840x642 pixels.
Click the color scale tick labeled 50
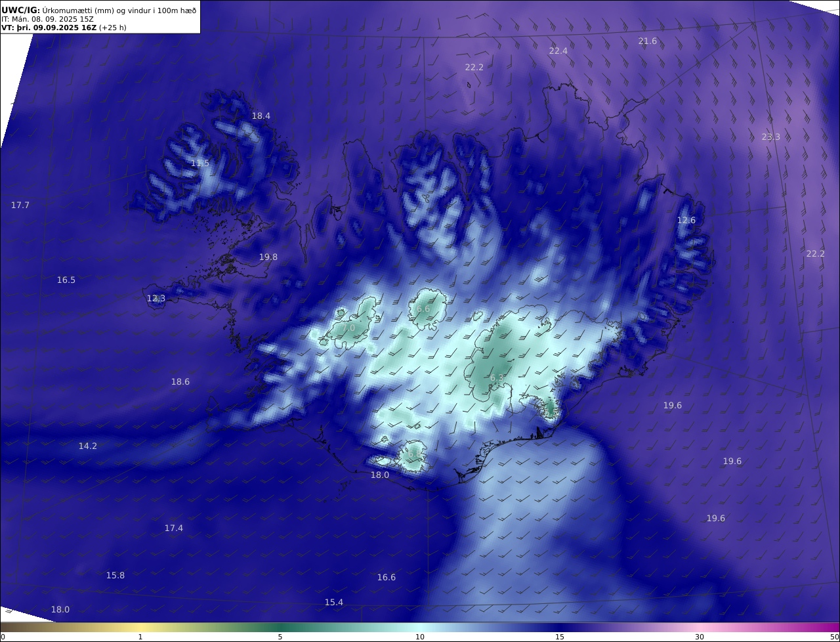click(x=834, y=637)
